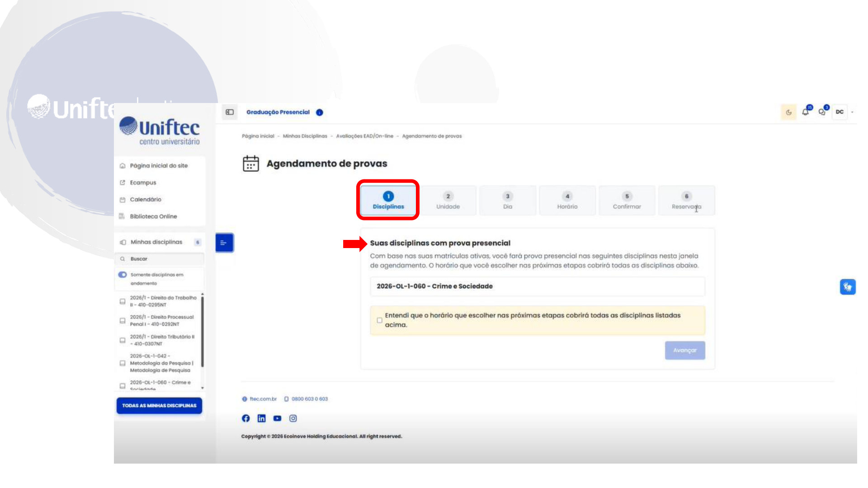Click the '6' badge beside Minhas disciplinas
The image size is (868, 488).
[198, 242]
